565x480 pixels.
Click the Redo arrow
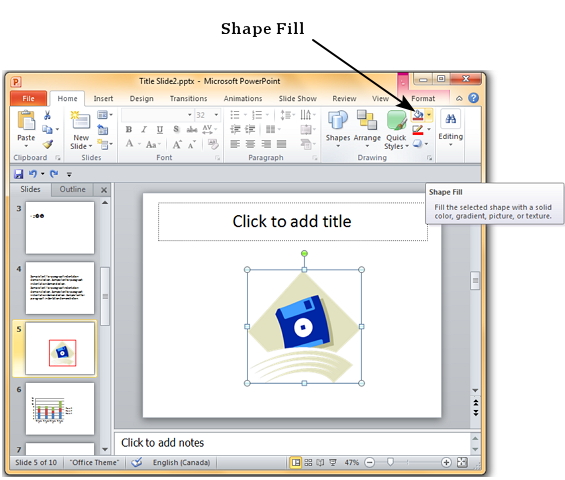(x=54, y=174)
